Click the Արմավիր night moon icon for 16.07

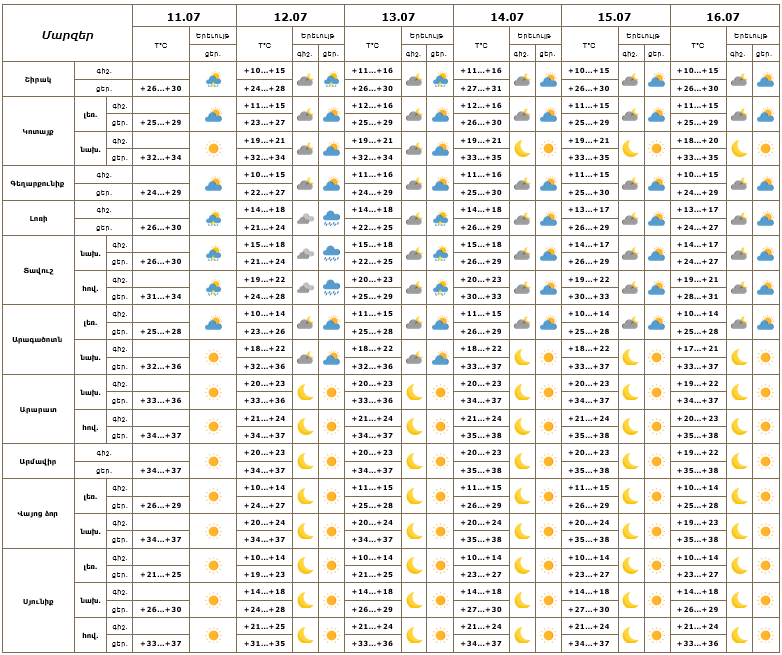click(x=739, y=461)
